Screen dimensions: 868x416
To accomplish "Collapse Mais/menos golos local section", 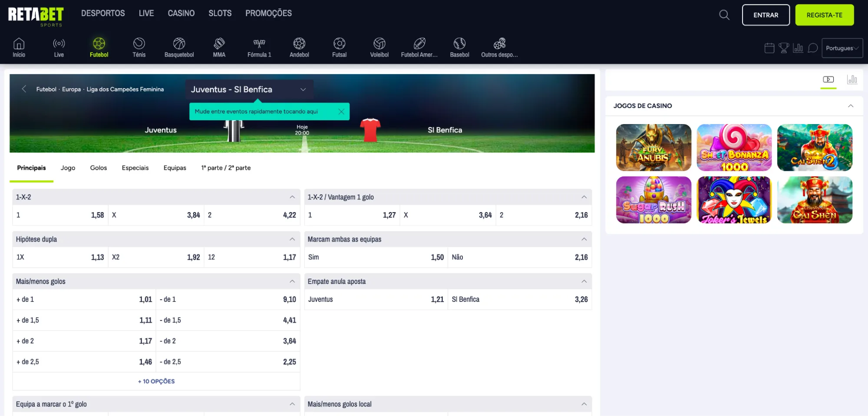I will 584,404.
